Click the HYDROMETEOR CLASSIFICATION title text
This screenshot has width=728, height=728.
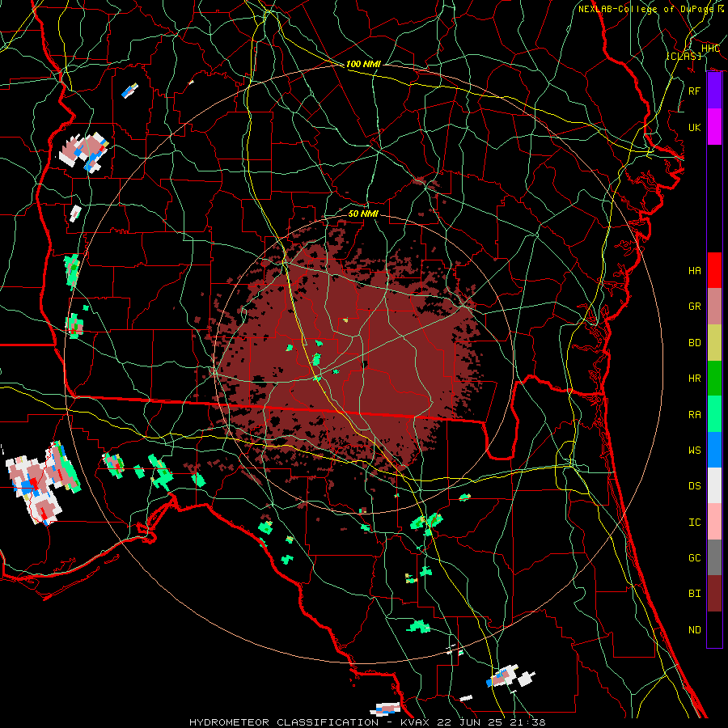click(x=284, y=722)
